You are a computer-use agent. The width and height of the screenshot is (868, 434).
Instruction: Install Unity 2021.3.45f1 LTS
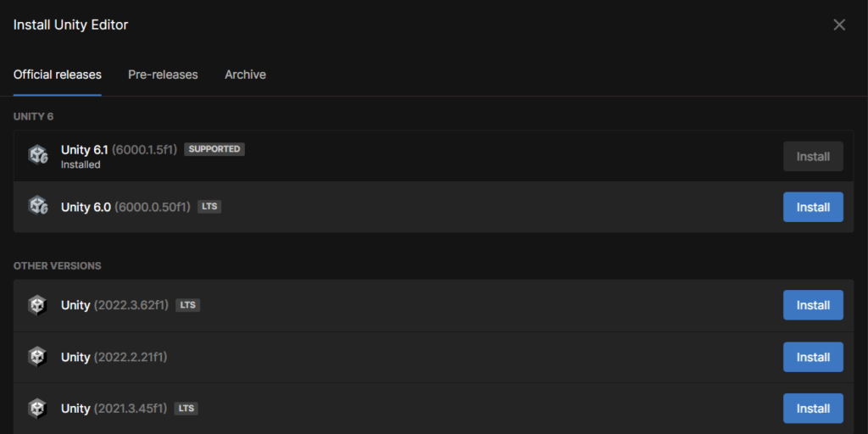[x=813, y=409]
